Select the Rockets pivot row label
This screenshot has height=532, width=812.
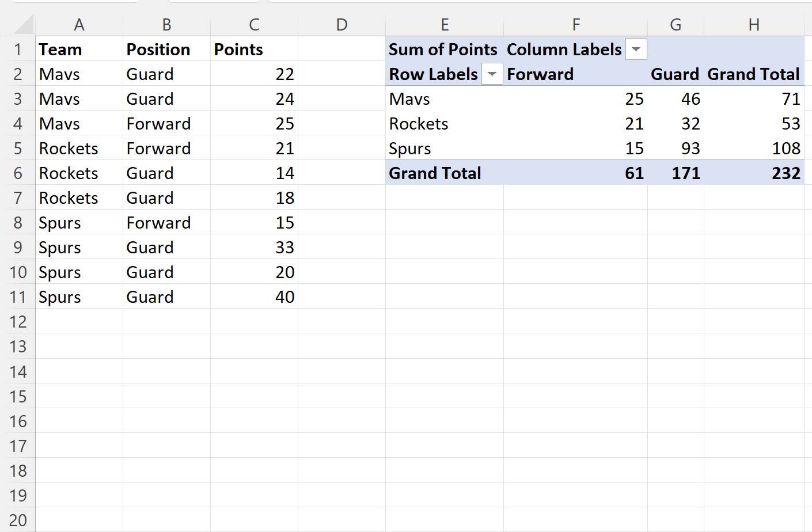(444, 124)
